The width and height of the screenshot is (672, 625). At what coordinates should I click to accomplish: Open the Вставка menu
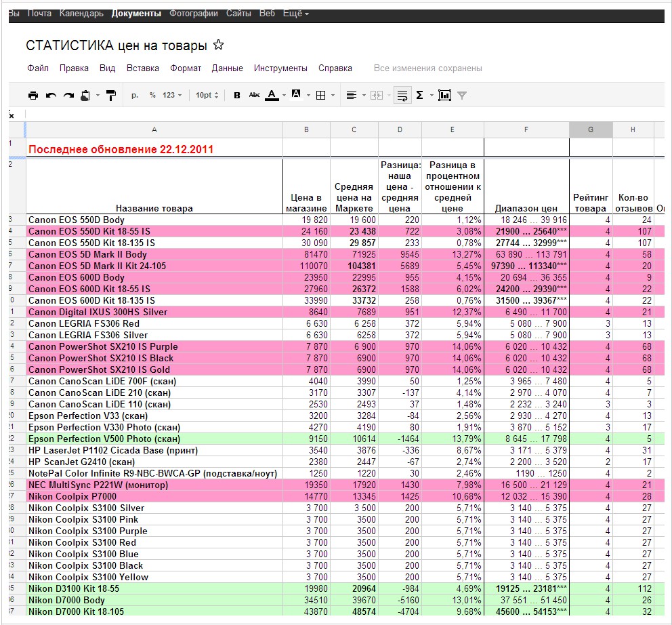click(x=143, y=68)
